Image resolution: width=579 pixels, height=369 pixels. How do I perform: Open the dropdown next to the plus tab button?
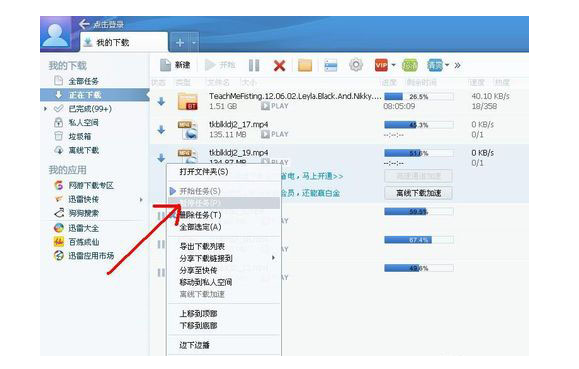click(194, 43)
